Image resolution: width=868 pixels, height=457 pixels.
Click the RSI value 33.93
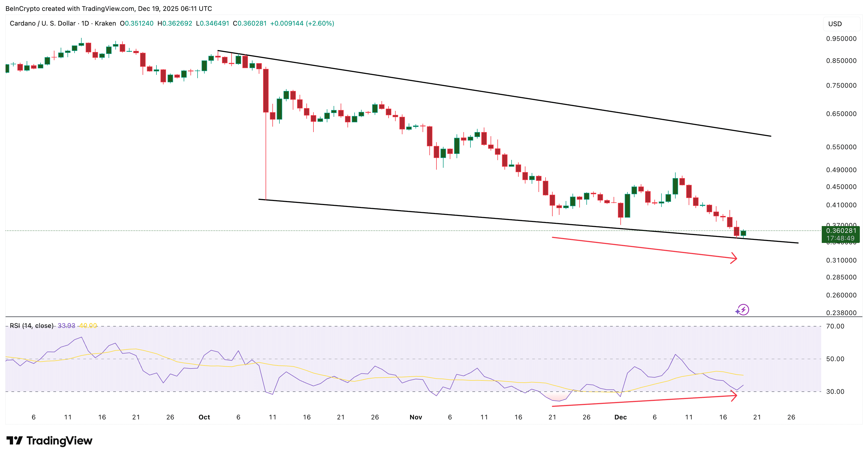coord(66,326)
